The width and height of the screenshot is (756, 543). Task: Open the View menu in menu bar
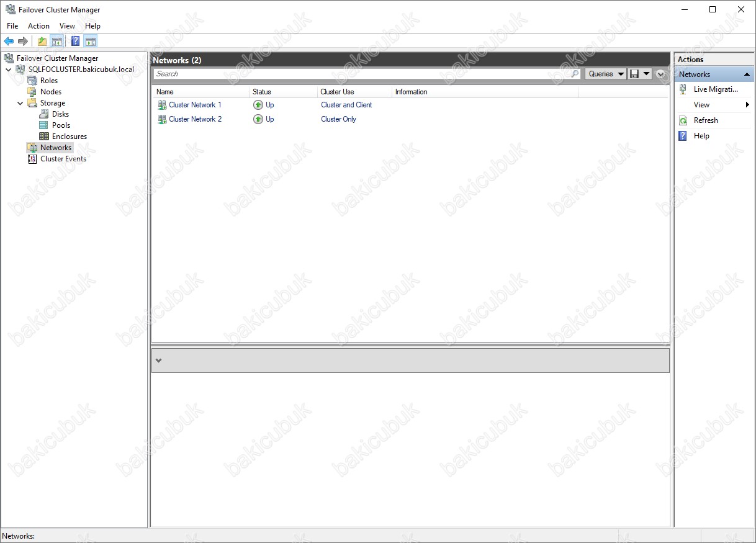[x=67, y=26]
